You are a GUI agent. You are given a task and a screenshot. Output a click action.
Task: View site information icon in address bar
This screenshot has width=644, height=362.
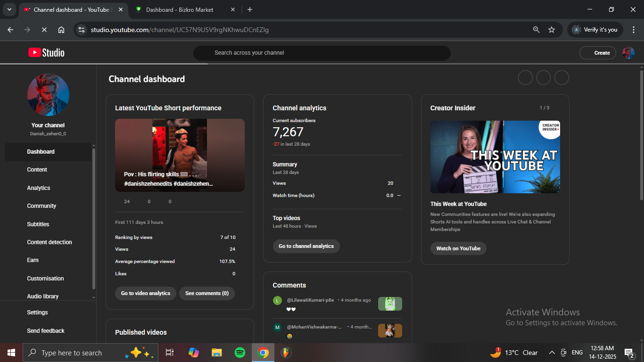pos(82,30)
